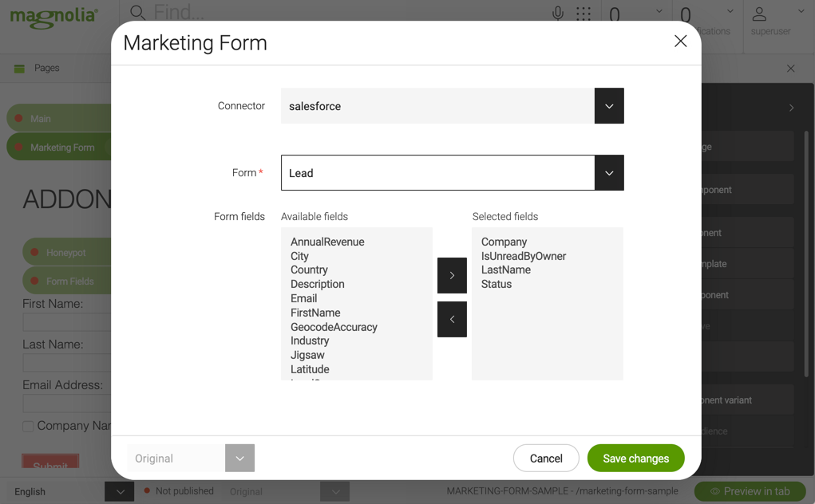This screenshot has width=815, height=504.
Task: Open the Form dropdown showing Lead
Action: click(609, 172)
